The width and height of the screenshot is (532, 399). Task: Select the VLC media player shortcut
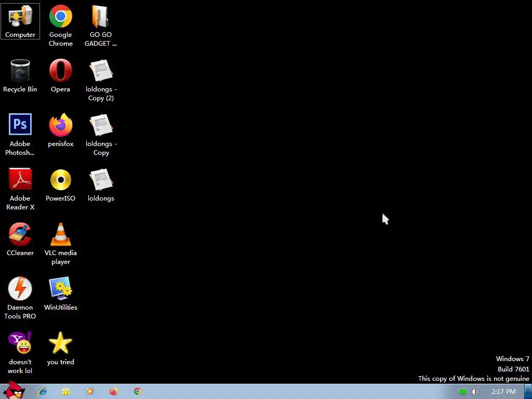60,244
